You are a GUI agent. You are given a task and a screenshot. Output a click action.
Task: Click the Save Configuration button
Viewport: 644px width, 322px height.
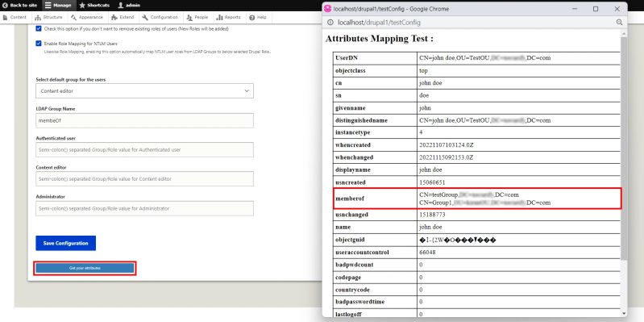66,243
